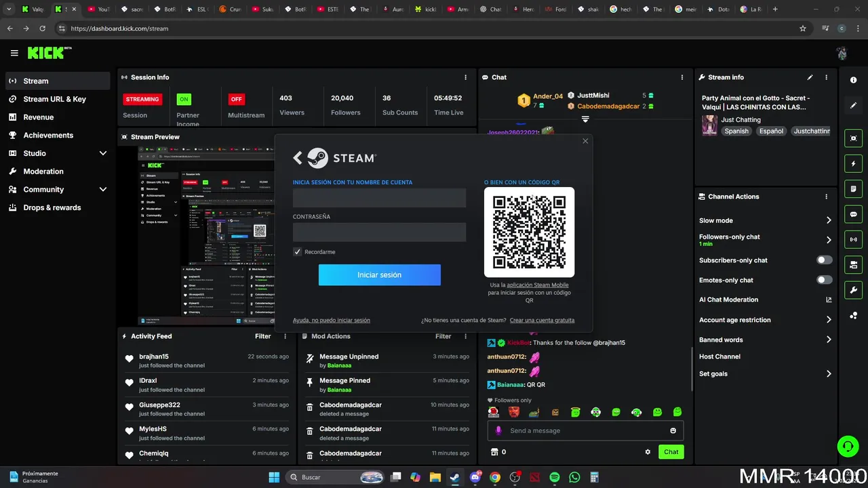This screenshot has height=488, width=868.
Task: Click the Steam QR code image
Action: point(529,232)
